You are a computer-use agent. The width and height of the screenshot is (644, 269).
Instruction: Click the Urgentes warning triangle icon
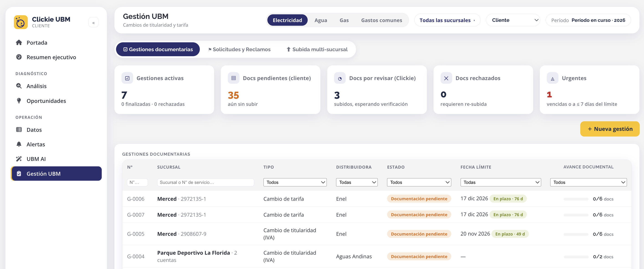(x=553, y=78)
